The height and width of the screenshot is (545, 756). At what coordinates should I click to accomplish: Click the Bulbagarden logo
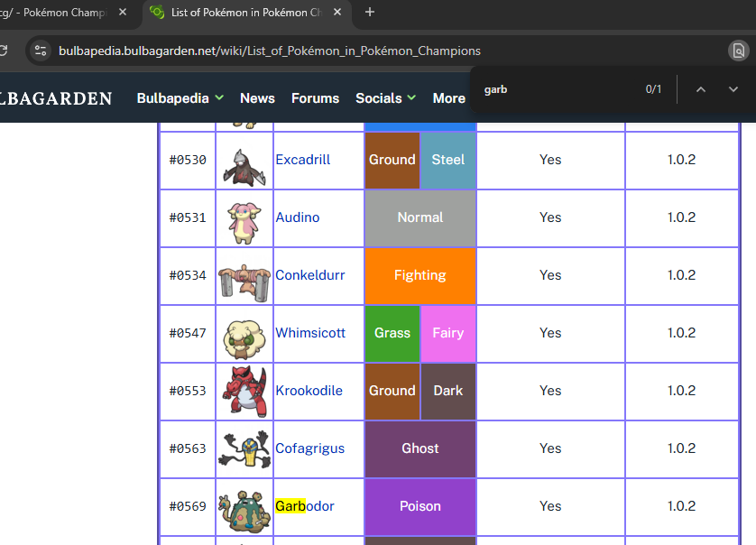click(55, 98)
